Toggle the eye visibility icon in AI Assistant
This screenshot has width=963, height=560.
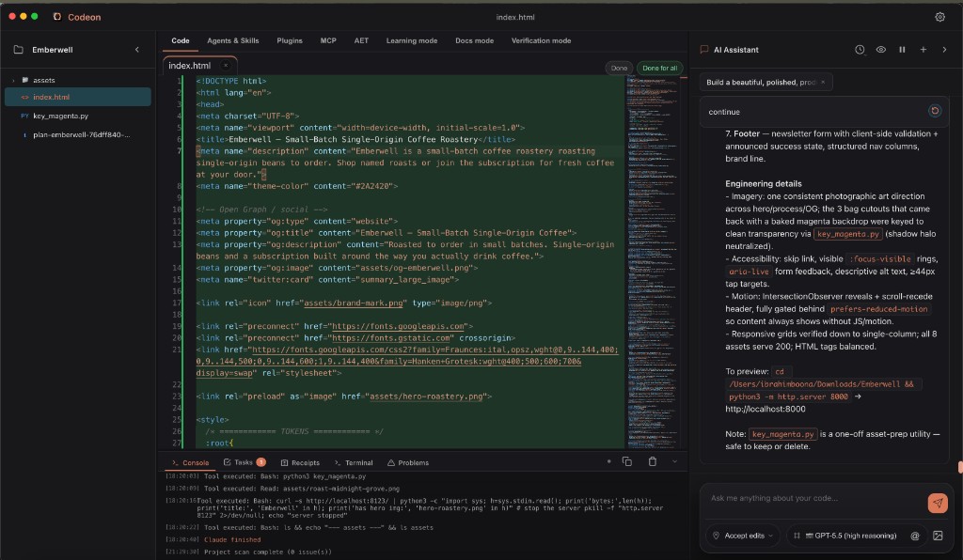880,50
